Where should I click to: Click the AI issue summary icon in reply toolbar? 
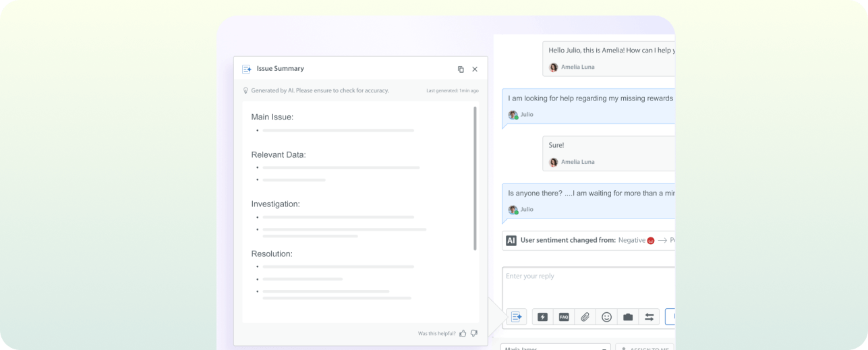(517, 316)
